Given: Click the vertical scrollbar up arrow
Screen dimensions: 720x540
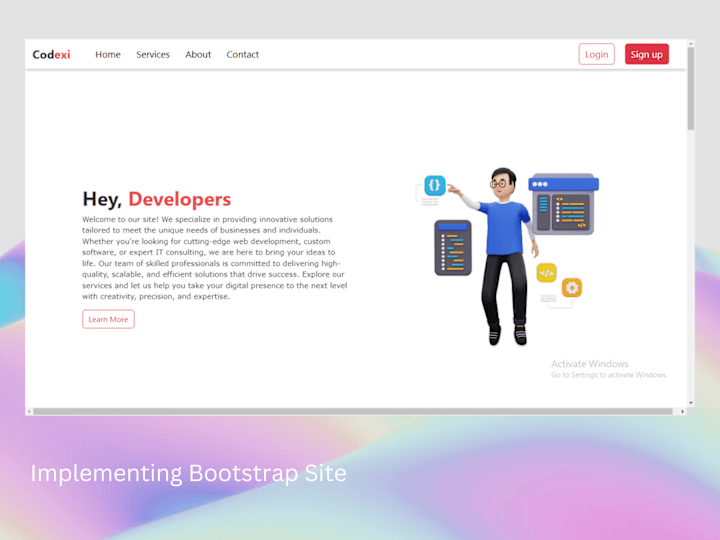Looking at the screenshot, I should click(691, 44).
